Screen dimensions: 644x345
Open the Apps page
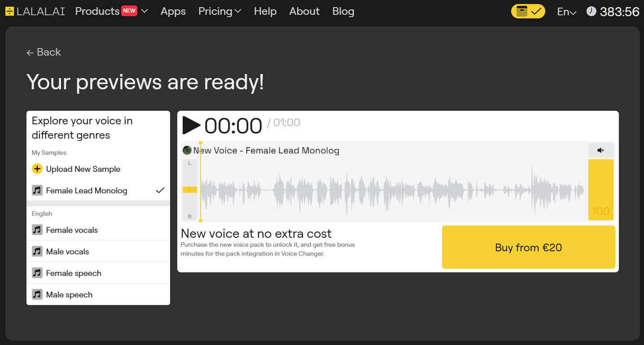click(x=173, y=11)
